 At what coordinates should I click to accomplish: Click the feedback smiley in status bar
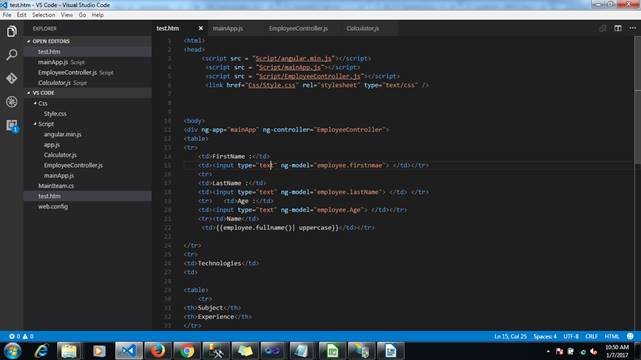[x=630, y=336]
